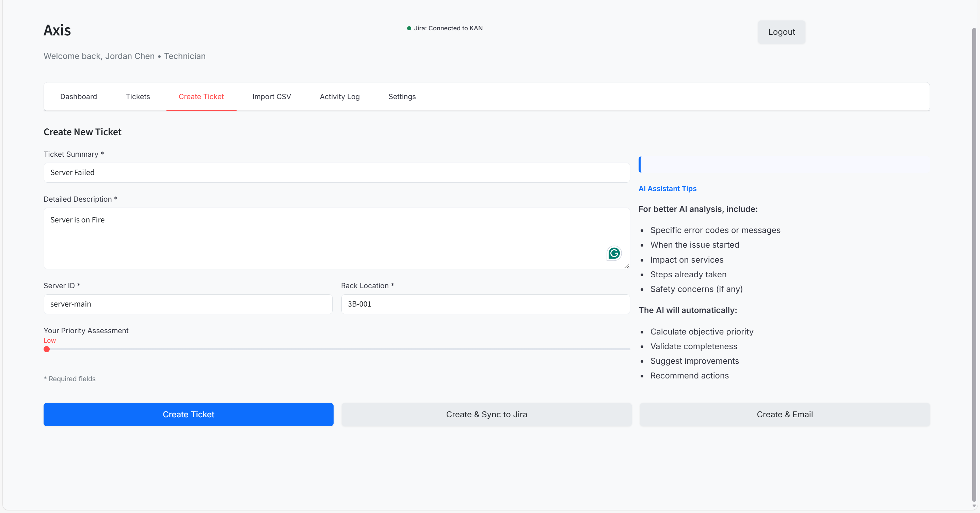The width and height of the screenshot is (980, 513).
Task: Click the Server ID input field
Action: [188, 304]
